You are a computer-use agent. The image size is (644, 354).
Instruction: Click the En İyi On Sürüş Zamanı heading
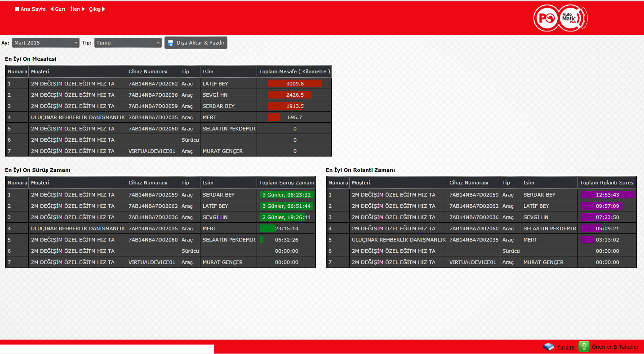[38, 170]
